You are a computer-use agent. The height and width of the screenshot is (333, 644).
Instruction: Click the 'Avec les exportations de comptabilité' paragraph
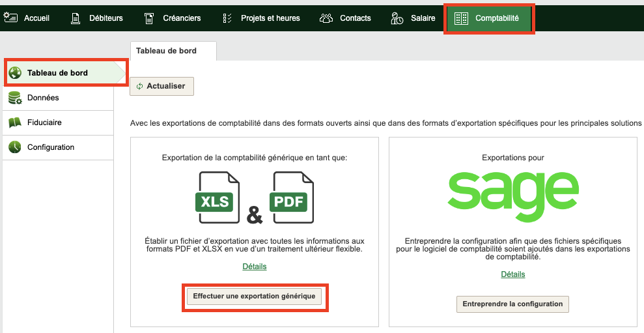point(385,123)
